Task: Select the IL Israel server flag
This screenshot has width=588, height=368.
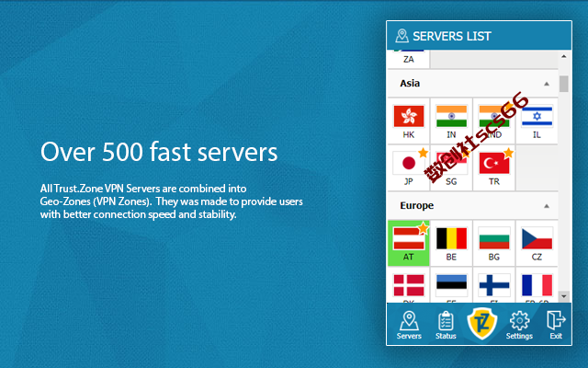Action: coord(537,116)
